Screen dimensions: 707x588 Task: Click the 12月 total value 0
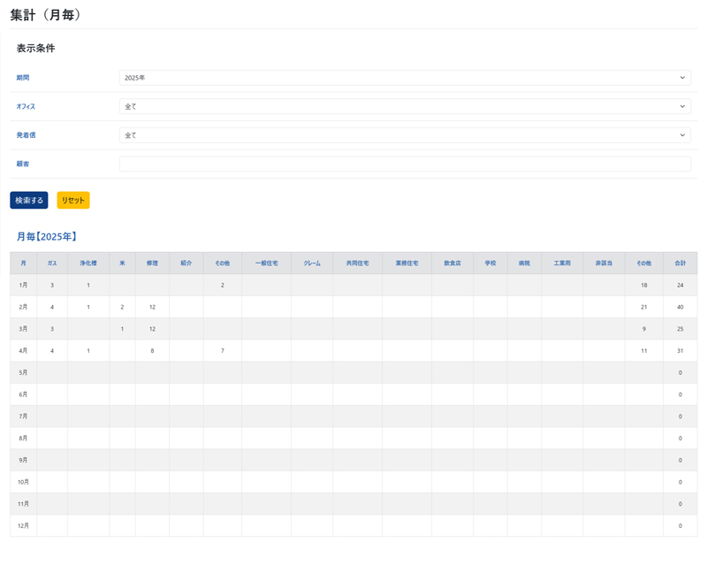(680, 526)
